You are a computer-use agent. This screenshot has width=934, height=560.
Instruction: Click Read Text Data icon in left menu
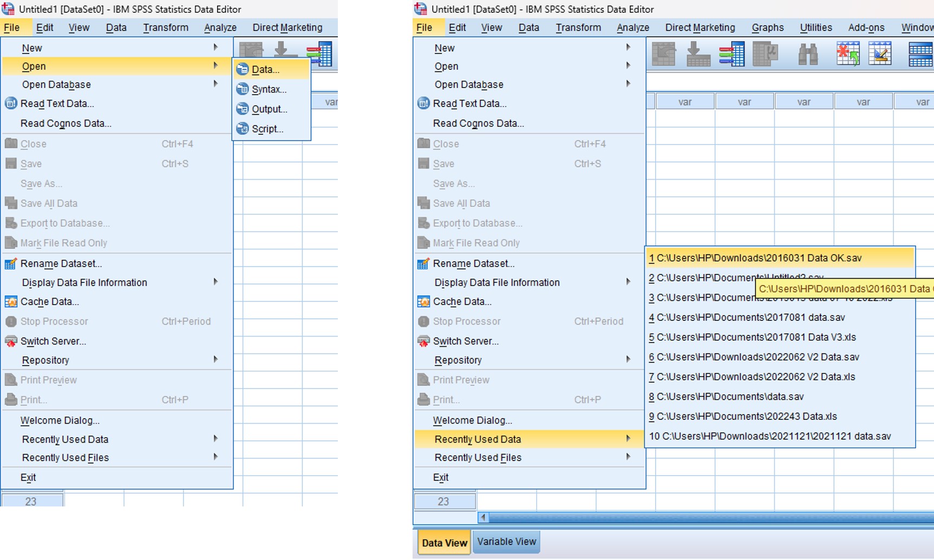pos(11,103)
